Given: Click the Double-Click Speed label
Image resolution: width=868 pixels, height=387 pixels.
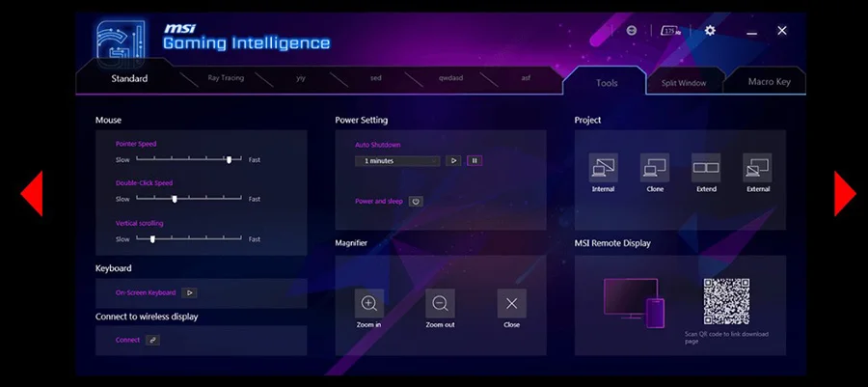Looking at the screenshot, I should [x=145, y=183].
